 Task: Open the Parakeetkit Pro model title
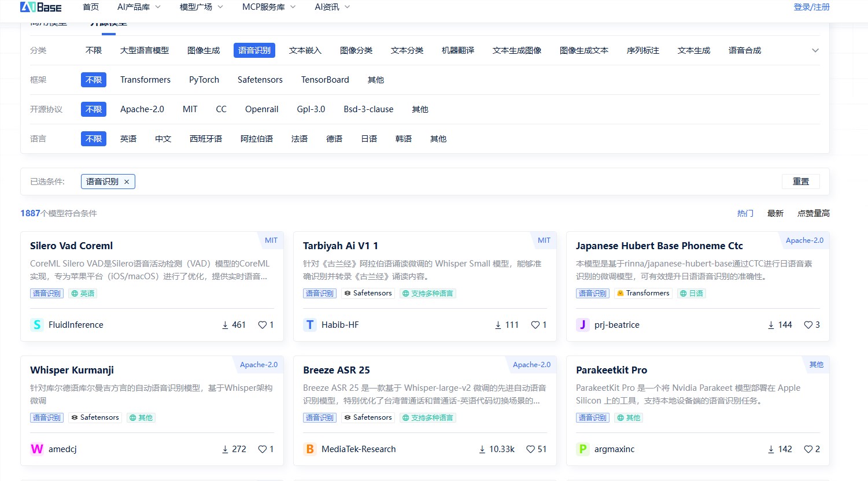[611, 370]
